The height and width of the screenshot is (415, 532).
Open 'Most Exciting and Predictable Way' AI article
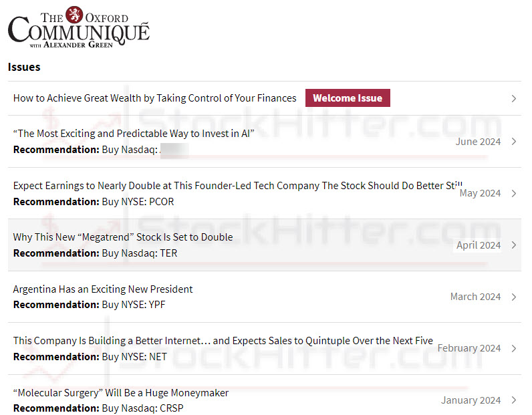[x=134, y=134]
